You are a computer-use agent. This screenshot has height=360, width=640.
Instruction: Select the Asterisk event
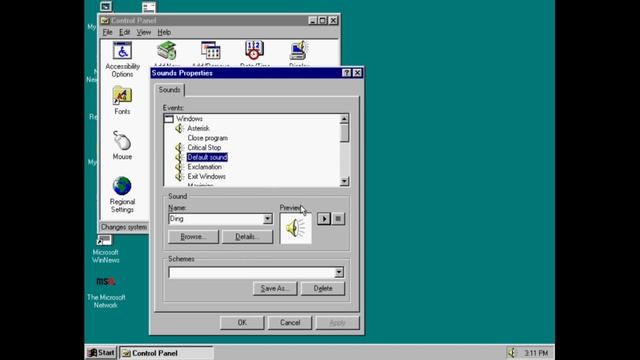pyautogui.click(x=198, y=128)
